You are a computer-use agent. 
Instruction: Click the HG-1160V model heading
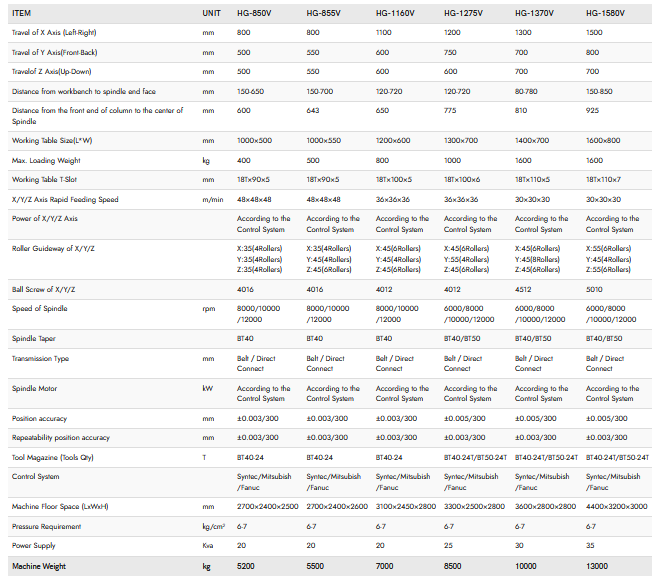click(x=396, y=13)
